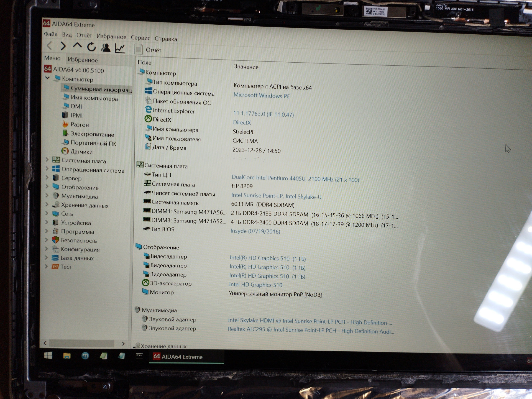This screenshot has width=532, height=399.
Task: Click the sidebar horizontal scrollbar right arrow
Action: [123, 344]
